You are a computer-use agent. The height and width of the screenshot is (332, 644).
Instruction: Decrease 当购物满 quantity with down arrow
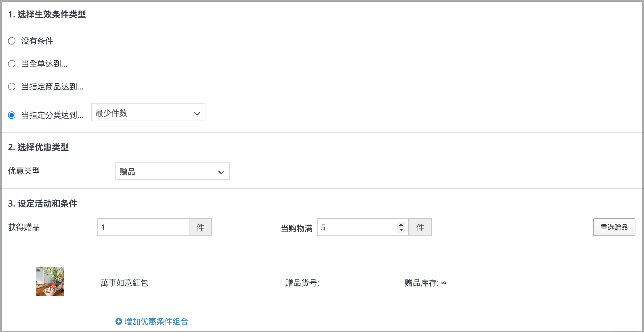pos(401,230)
